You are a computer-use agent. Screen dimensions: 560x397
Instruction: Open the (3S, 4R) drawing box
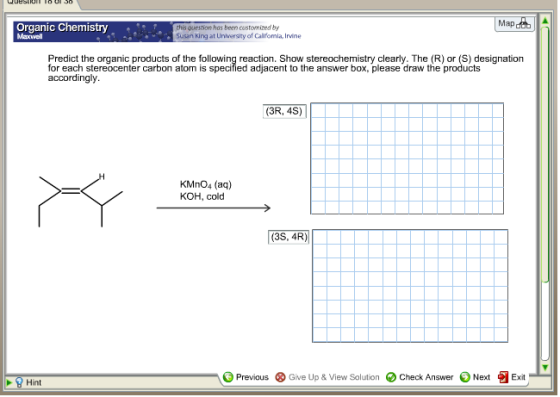410,286
